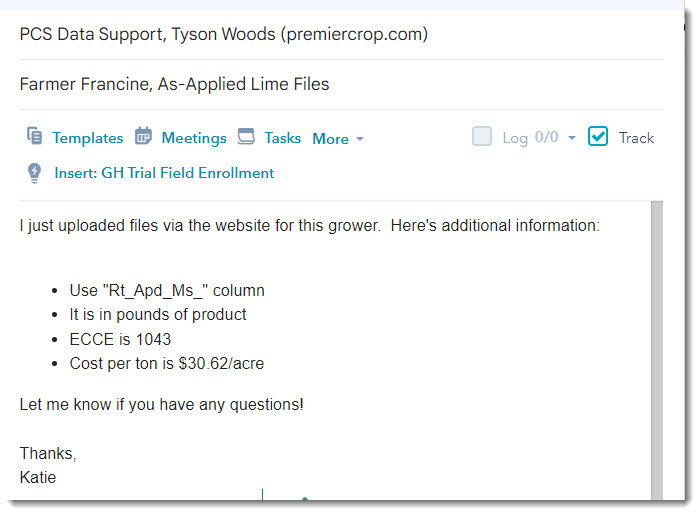Uncheck the Track checkbox
Image resolution: width=700 pixels, height=515 pixels.
coord(598,137)
